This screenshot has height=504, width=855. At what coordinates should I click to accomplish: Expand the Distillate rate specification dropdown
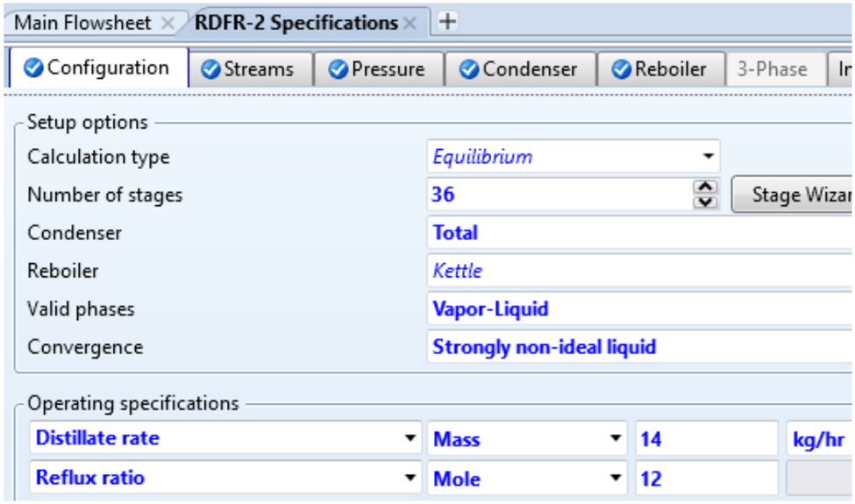click(x=410, y=438)
